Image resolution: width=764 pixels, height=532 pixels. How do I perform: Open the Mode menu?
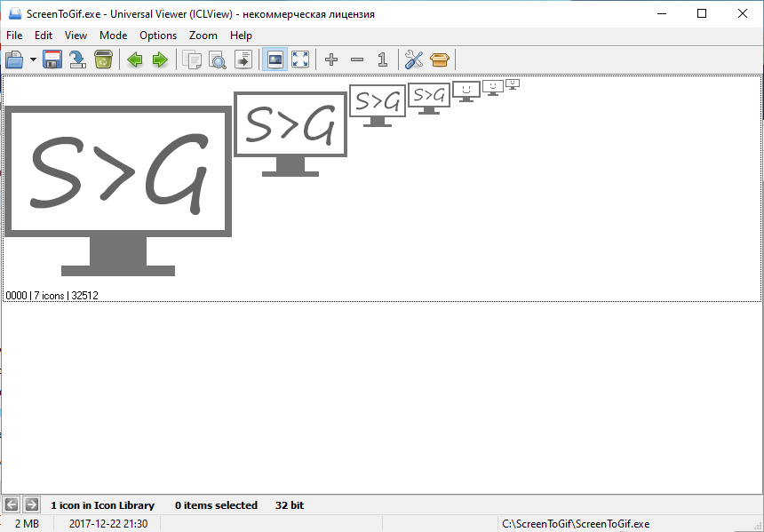pyautogui.click(x=113, y=36)
